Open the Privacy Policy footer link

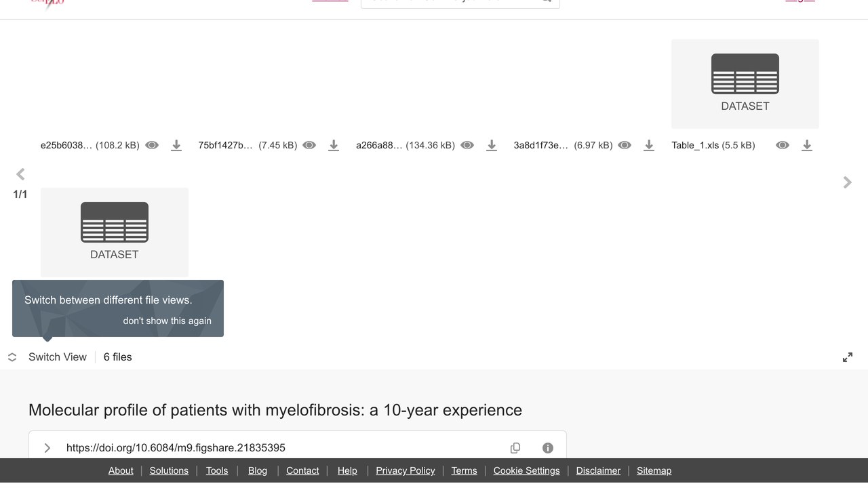pyautogui.click(x=406, y=470)
